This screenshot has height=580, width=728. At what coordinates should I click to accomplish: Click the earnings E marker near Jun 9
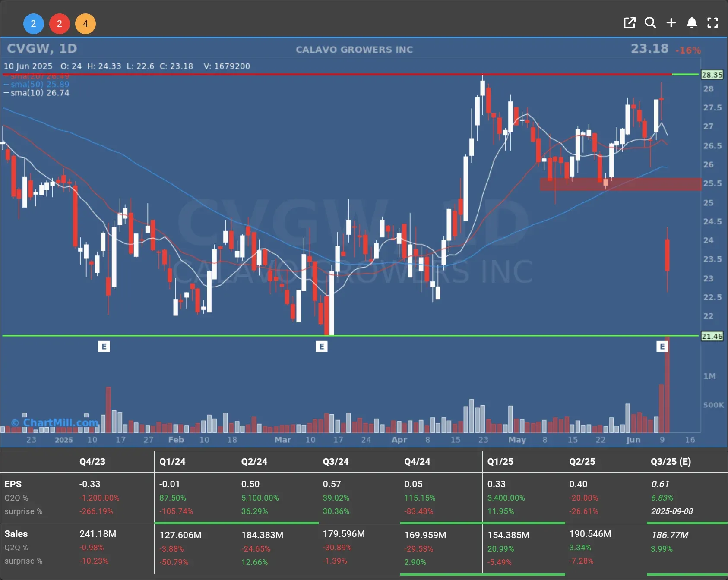tap(662, 347)
